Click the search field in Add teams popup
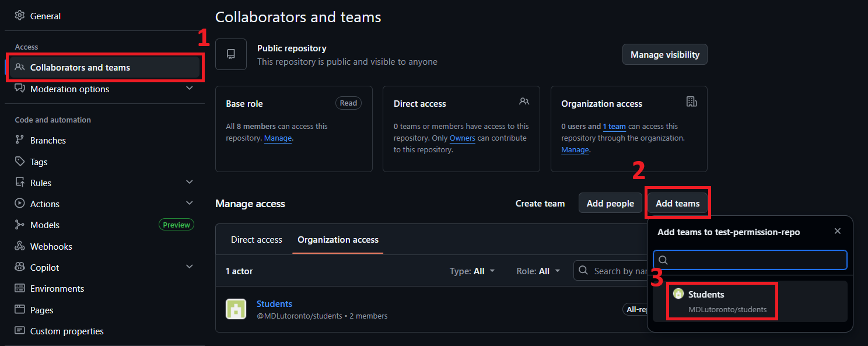 (x=750, y=260)
